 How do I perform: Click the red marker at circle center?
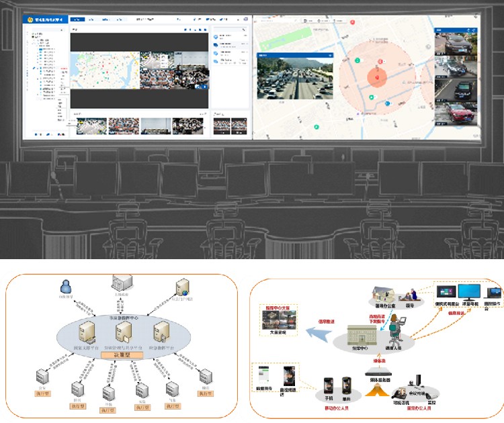point(376,79)
